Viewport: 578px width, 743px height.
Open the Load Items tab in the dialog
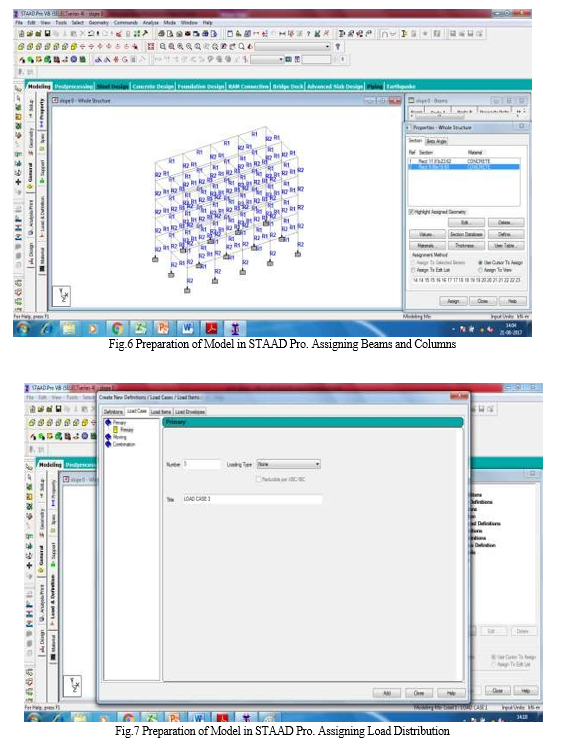click(x=161, y=412)
